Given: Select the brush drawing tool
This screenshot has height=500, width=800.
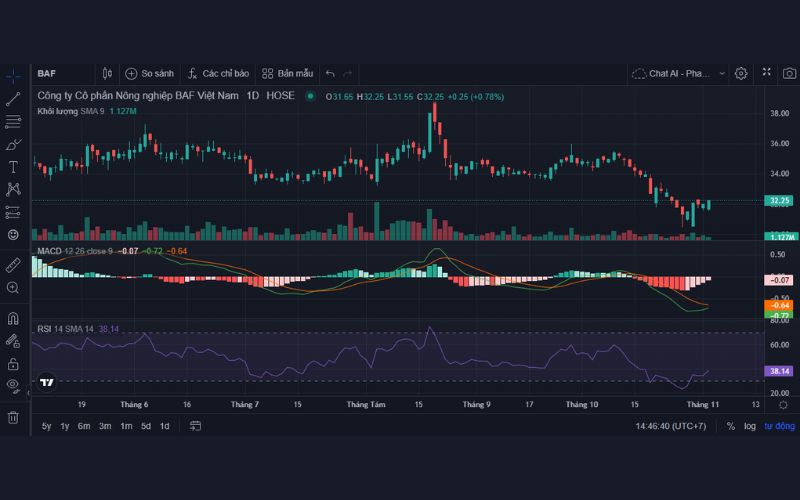Looking at the screenshot, I should click(13, 144).
